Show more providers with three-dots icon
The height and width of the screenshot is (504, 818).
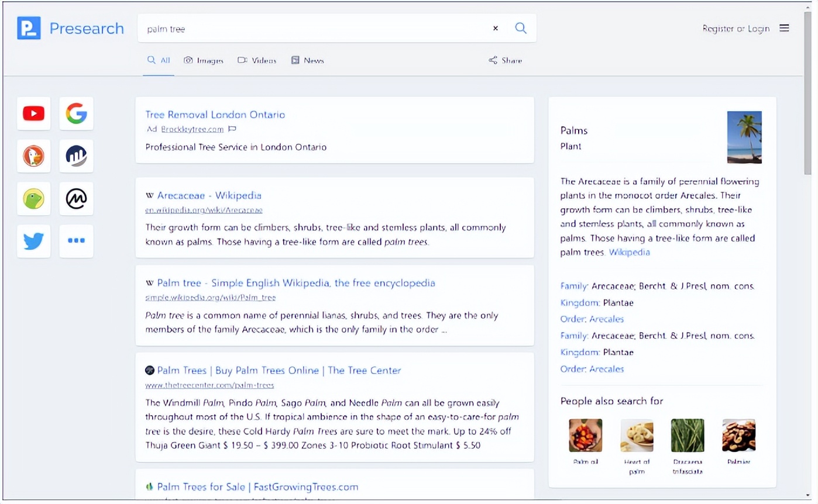[76, 241]
